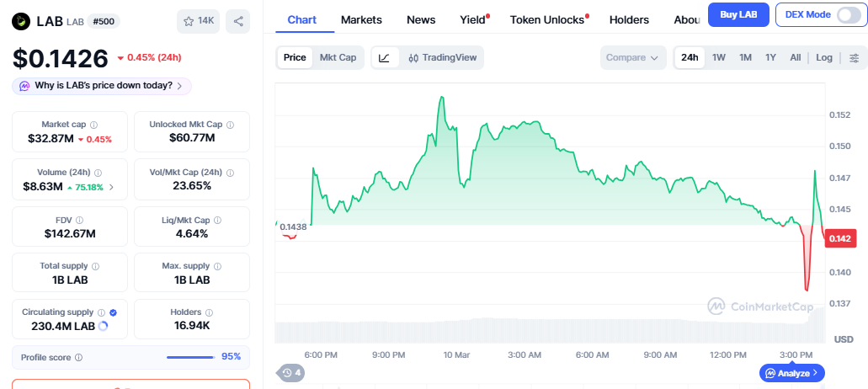Open FDV info icon
The width and height of the screenshot is (868, 389).
[80, 221]
